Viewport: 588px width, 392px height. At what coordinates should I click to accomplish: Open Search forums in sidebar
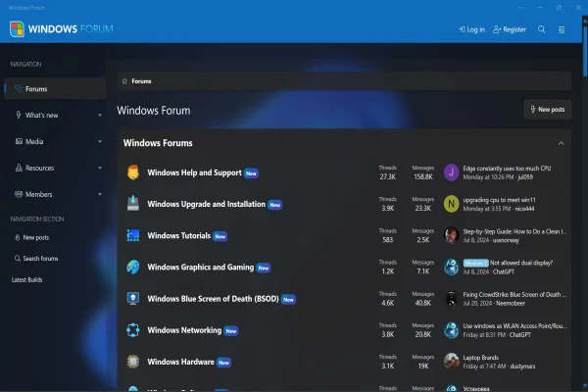pos(40,258)
